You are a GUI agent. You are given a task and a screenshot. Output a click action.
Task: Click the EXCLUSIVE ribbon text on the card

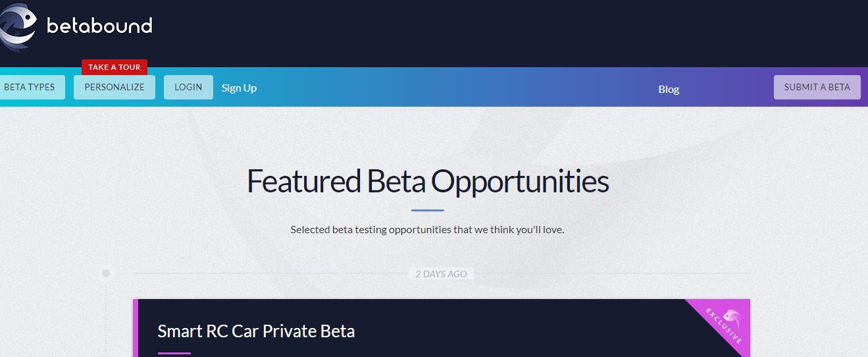[723, 326]
